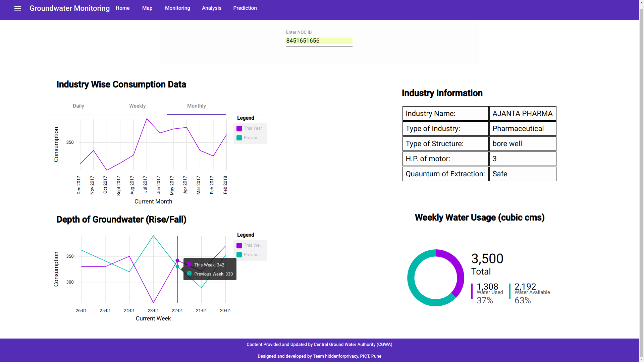Click the Industry Wise Consumption Data heading
This screenshot has width=644, height=362.
(121, 84)
